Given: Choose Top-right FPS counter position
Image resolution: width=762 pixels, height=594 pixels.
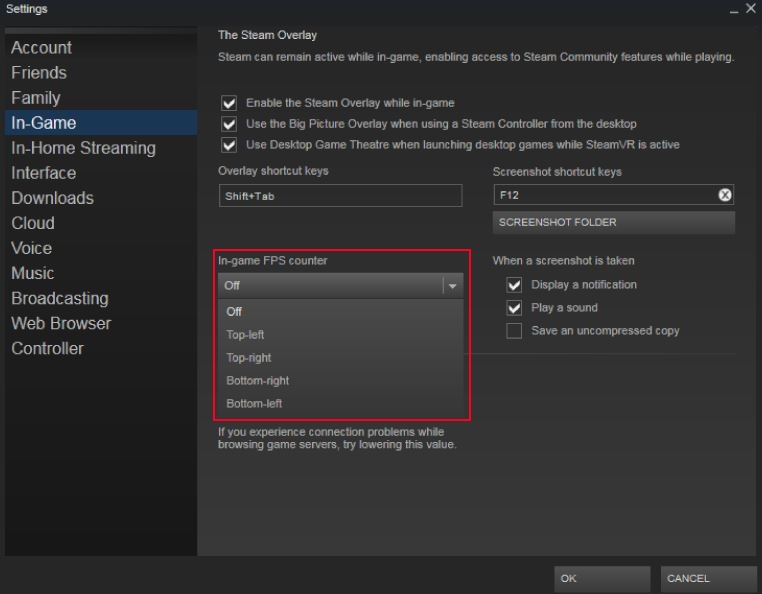Looking at the screenshot, I should [341, 357].
